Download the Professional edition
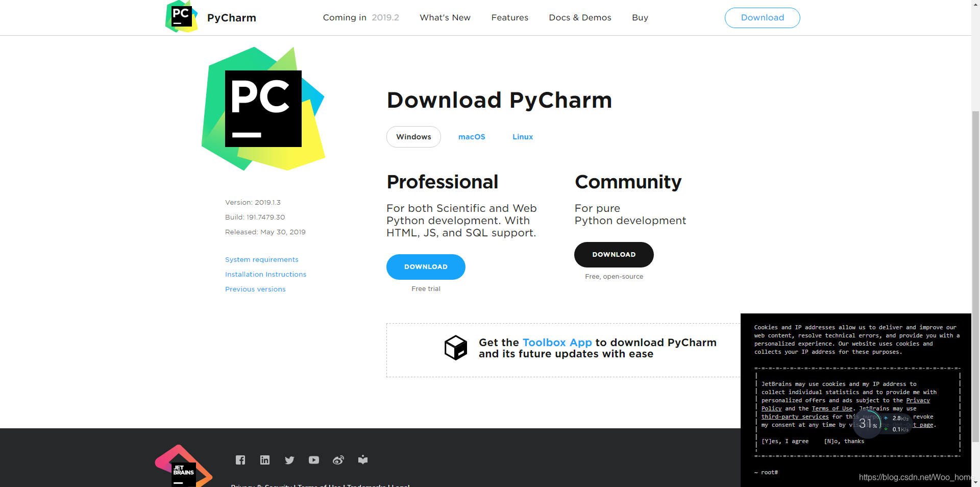Image resolution: width=980 pixels, height=487 pixels. tap(426, 267)
